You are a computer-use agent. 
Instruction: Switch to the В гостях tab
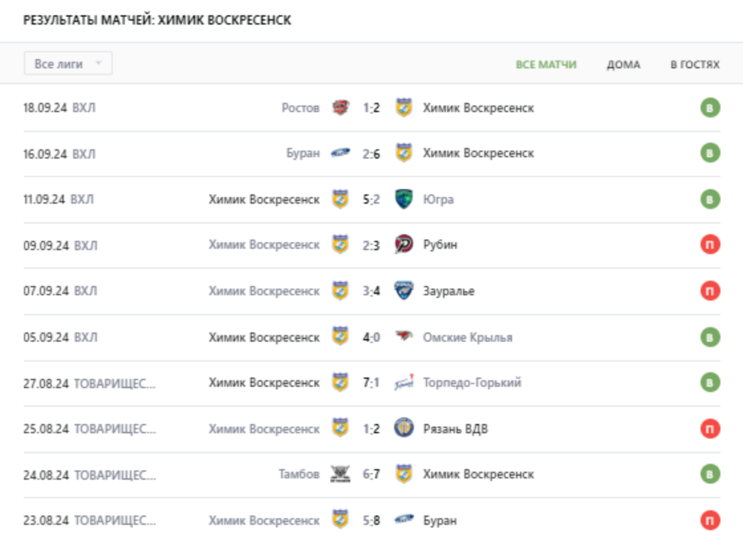(x=695, y=64)
